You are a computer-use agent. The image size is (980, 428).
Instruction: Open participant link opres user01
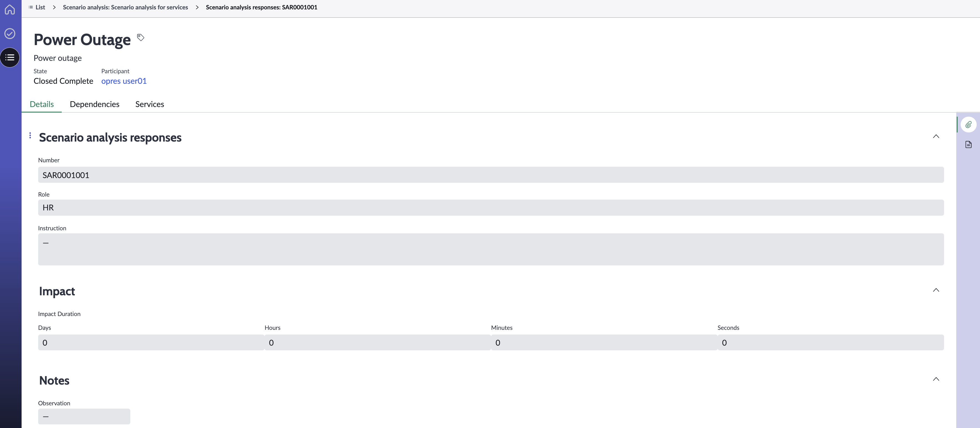pyautogui.click(x=124, y=81)
